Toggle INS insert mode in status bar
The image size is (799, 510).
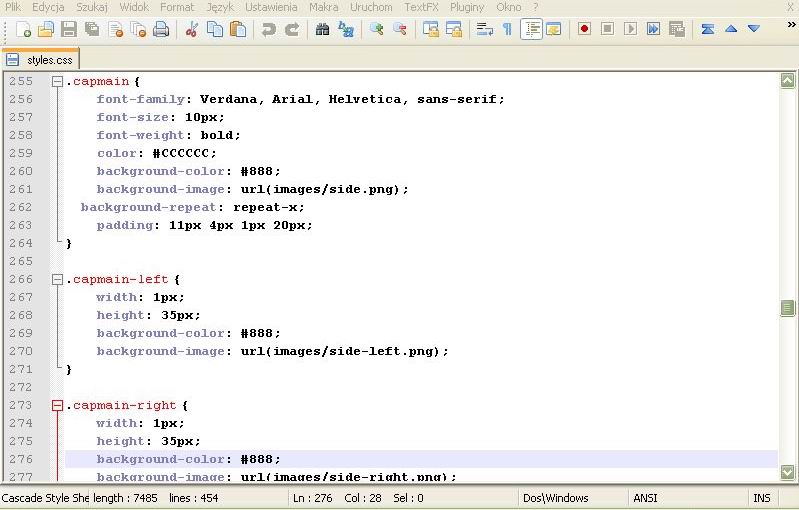[x=762, y=498]
